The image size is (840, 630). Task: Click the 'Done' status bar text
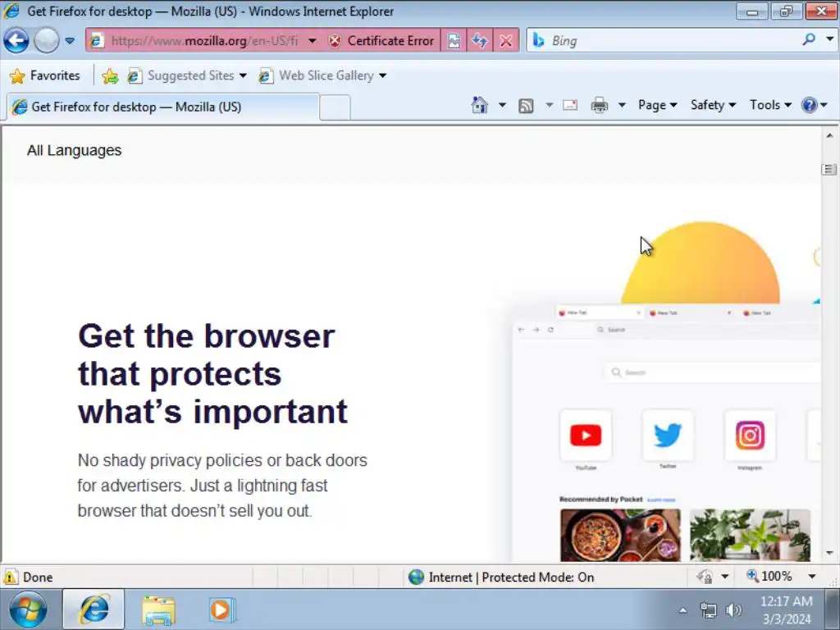click(x=38, y=577)
